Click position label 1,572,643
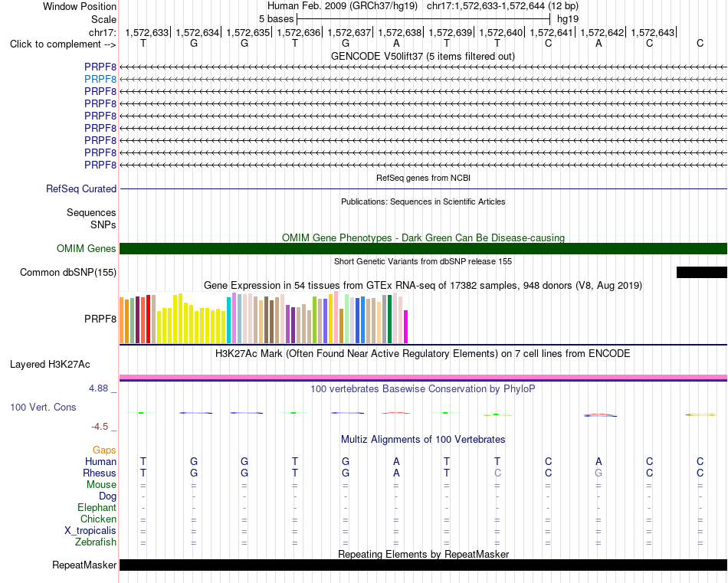This screenshot has height=583, width=728. click(x=653, y=32)
